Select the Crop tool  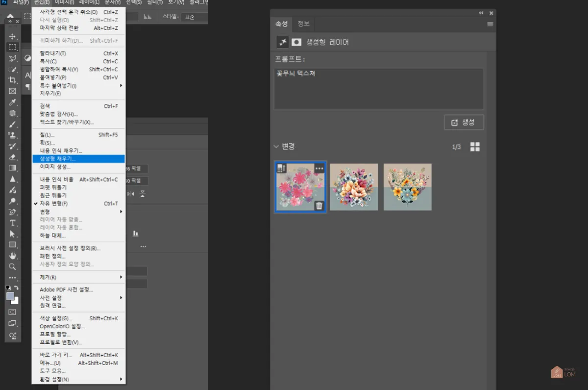tap(13, 80)
